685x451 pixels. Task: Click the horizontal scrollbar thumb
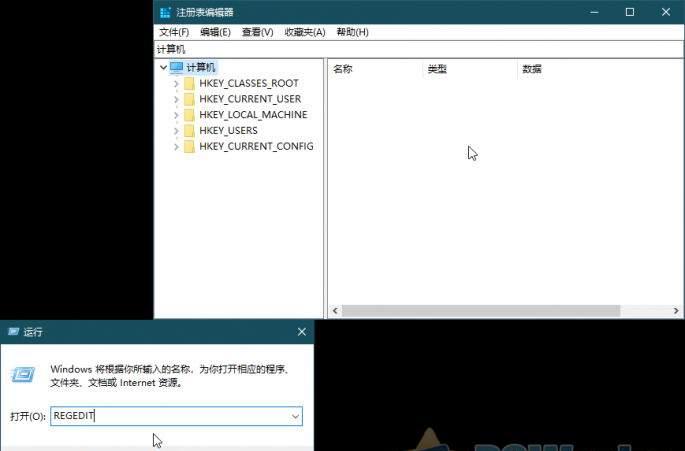[x=481, y=311]
